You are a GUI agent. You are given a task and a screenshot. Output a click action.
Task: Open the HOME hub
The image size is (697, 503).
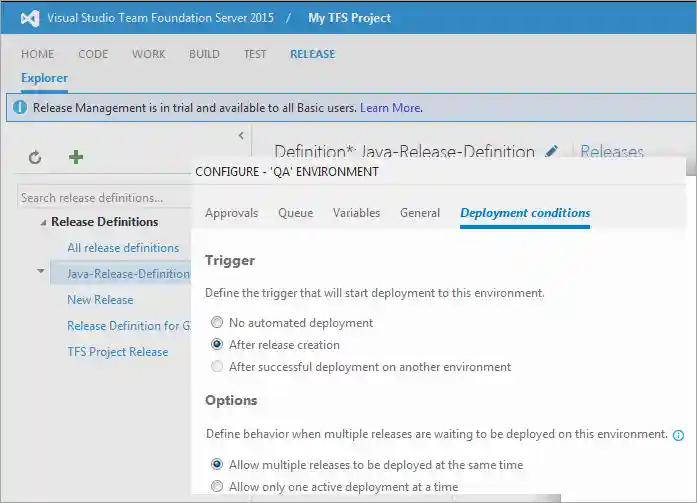click(x=37, y=54)
